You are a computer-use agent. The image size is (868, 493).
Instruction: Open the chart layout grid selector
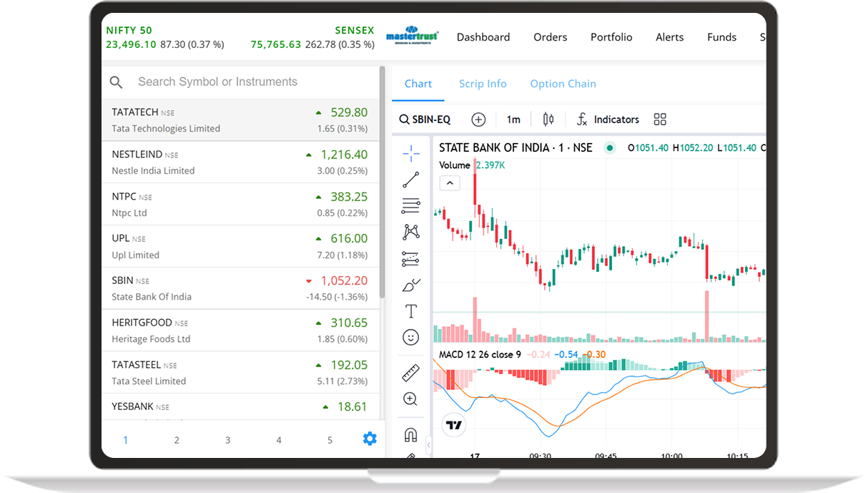click(660, 119)
